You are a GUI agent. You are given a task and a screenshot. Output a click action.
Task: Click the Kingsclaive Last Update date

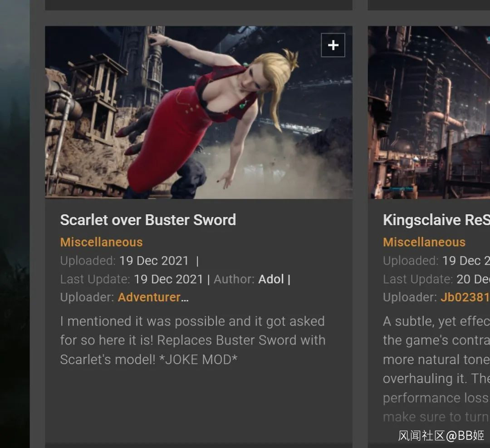pos(473,279)
